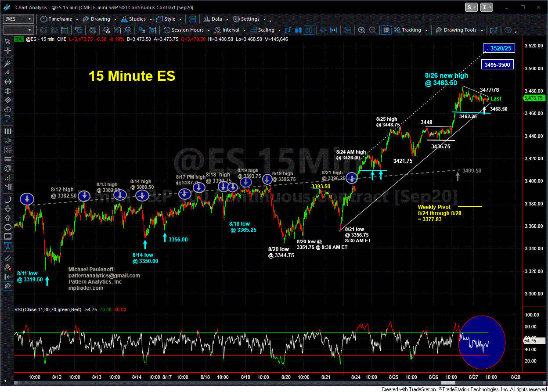Open the Scaling menu
The height and width of the screenshot is (392, 548).
pos(266,30)
